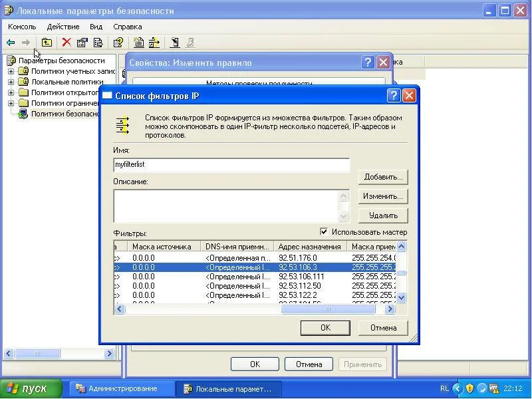Expand the 'Локальные политики' tree node
This screenshot has width=532, height=399.
11,82
